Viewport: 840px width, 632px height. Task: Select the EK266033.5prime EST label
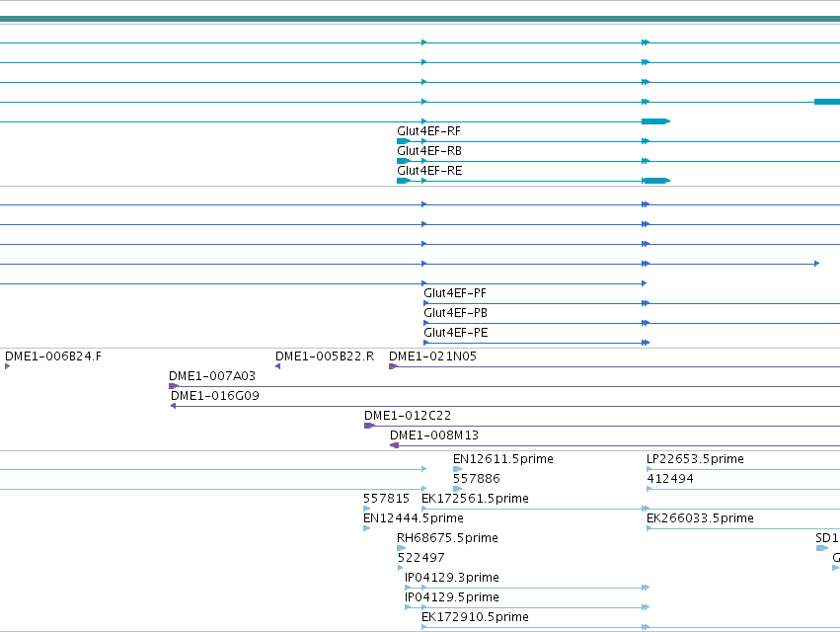coord(700,518)
